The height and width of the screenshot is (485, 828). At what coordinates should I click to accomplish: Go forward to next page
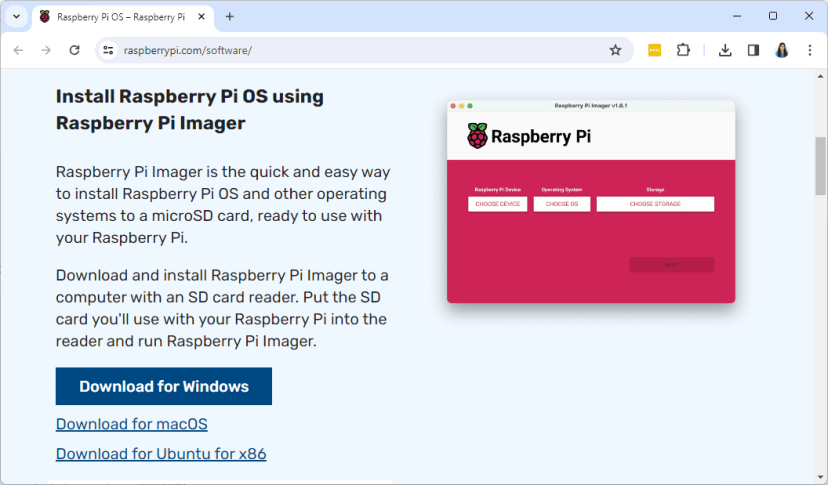pyautogui.click(x=46, y=50)
